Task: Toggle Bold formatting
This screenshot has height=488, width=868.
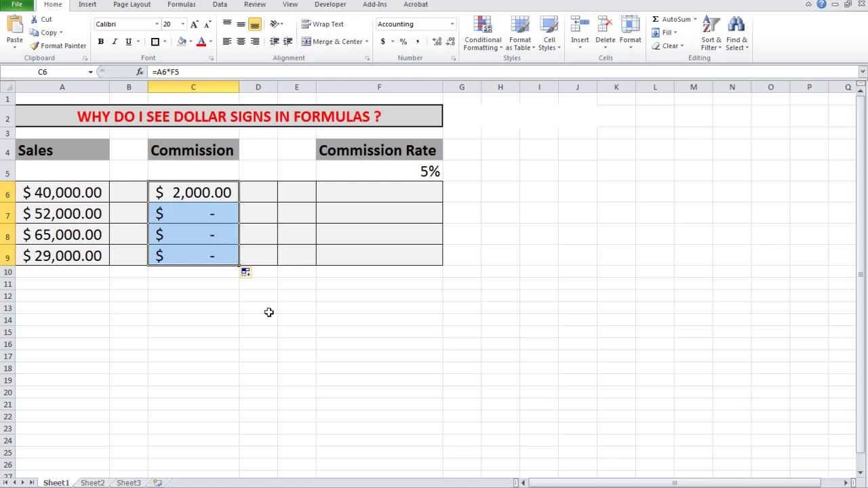Action: (100, 41)
